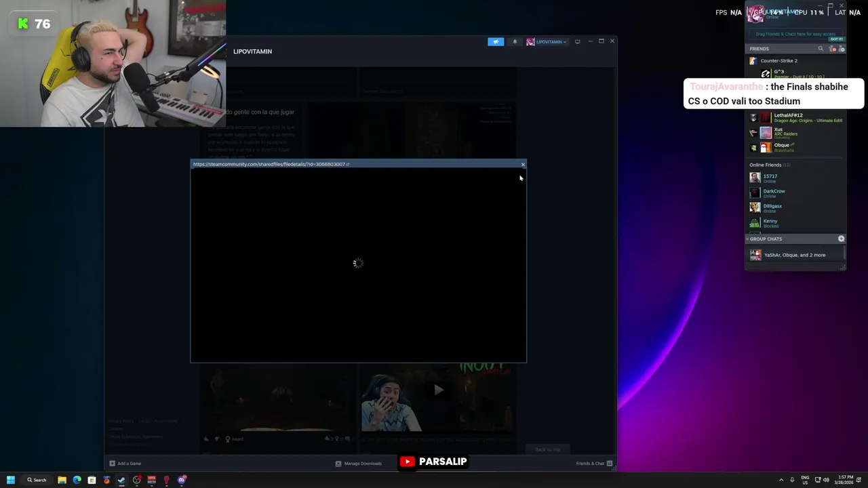The image size is (868, 488).
Task: Open Steam notifications bell
Action: click(515, 41)
